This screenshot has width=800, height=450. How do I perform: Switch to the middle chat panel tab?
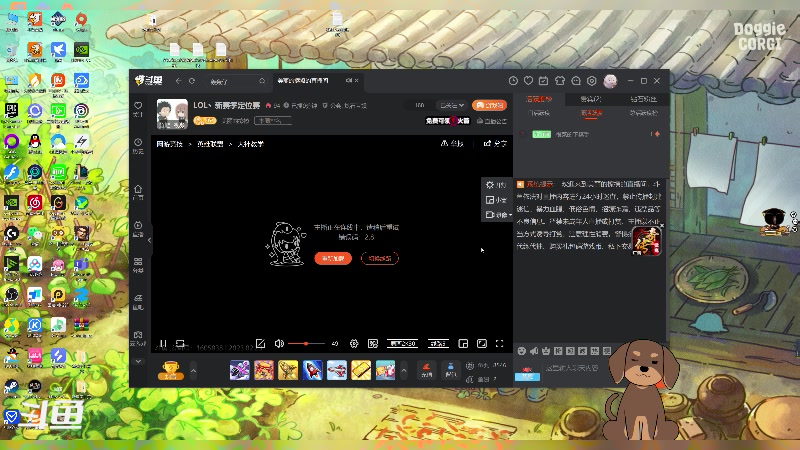coord(591,99)
